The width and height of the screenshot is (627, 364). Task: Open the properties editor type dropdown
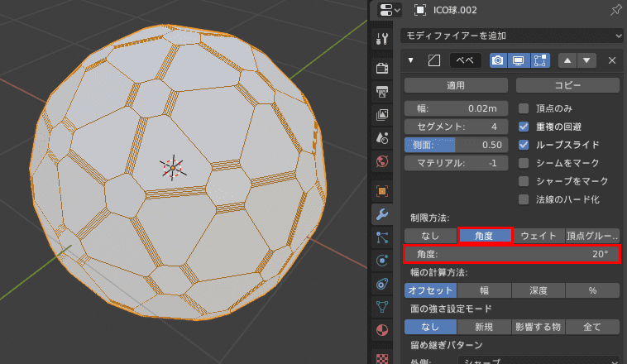pyautogui.click(x=390, y=10)
